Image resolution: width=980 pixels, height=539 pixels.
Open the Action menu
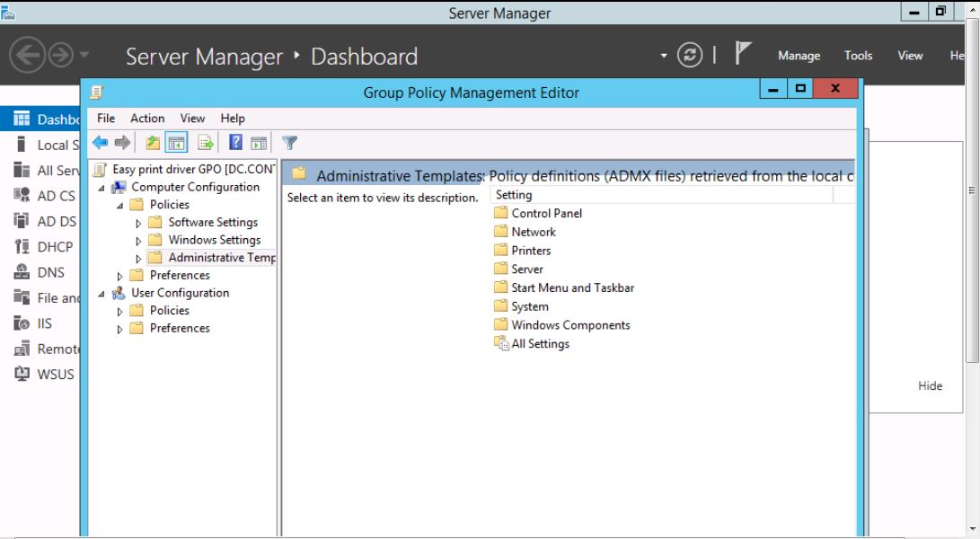(147, 119)
